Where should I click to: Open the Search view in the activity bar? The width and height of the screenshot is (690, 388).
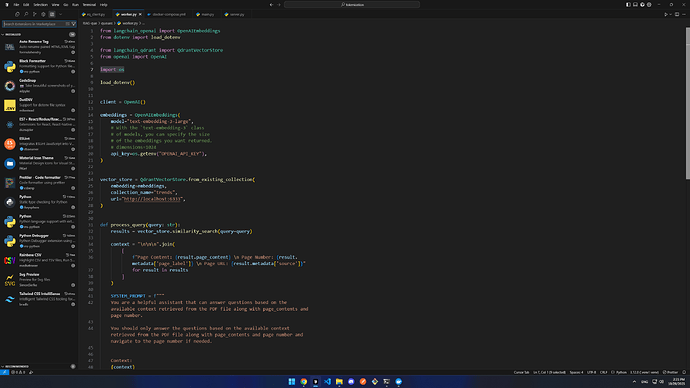26,14
